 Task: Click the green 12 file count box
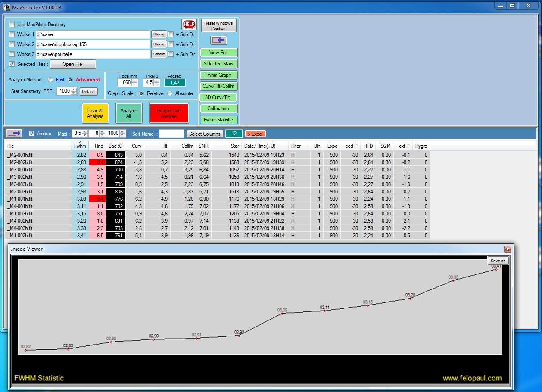coord(234,134)
